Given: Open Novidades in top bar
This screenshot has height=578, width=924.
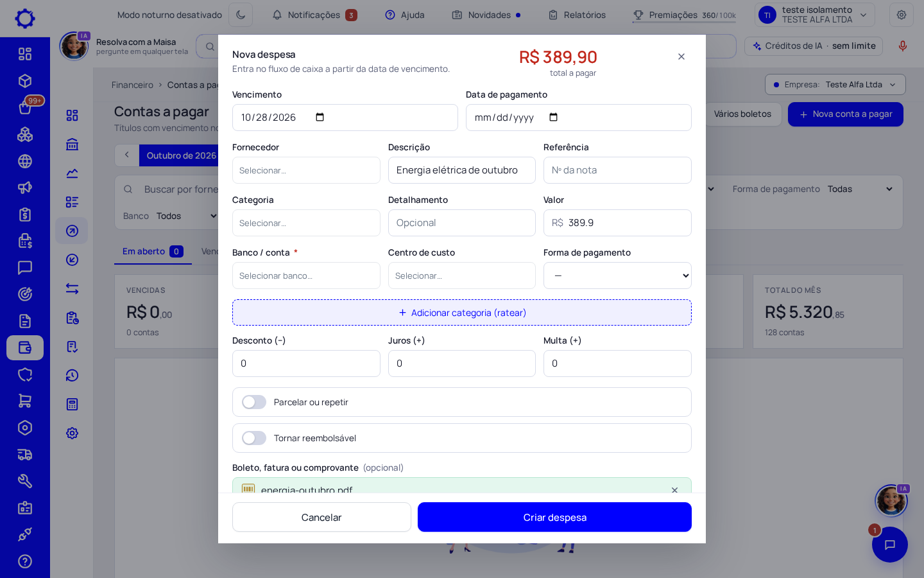Looking at the screenshot, I should click(486, 15).
